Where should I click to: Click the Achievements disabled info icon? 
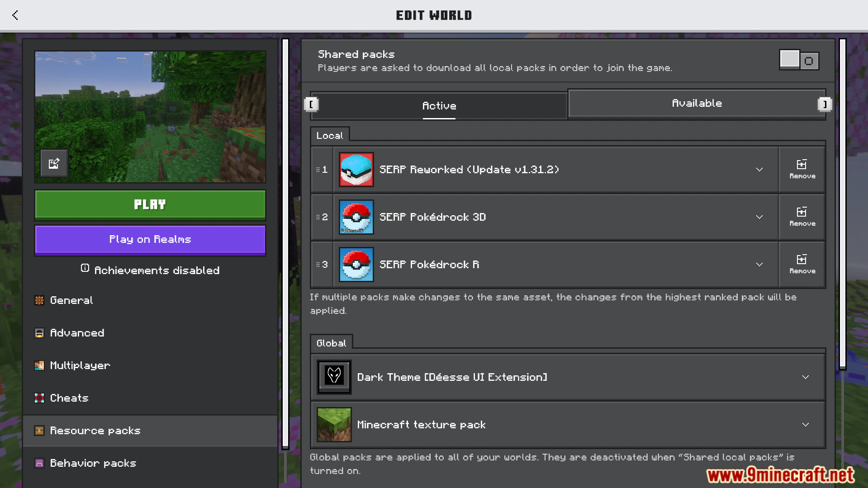coord(85,268)
